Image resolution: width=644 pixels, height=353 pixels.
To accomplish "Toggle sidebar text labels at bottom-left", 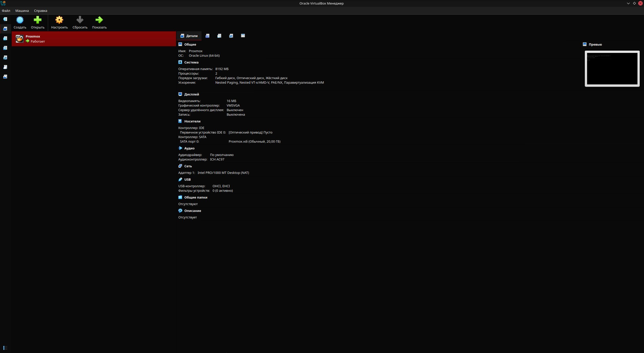I will tap(5, 348).
